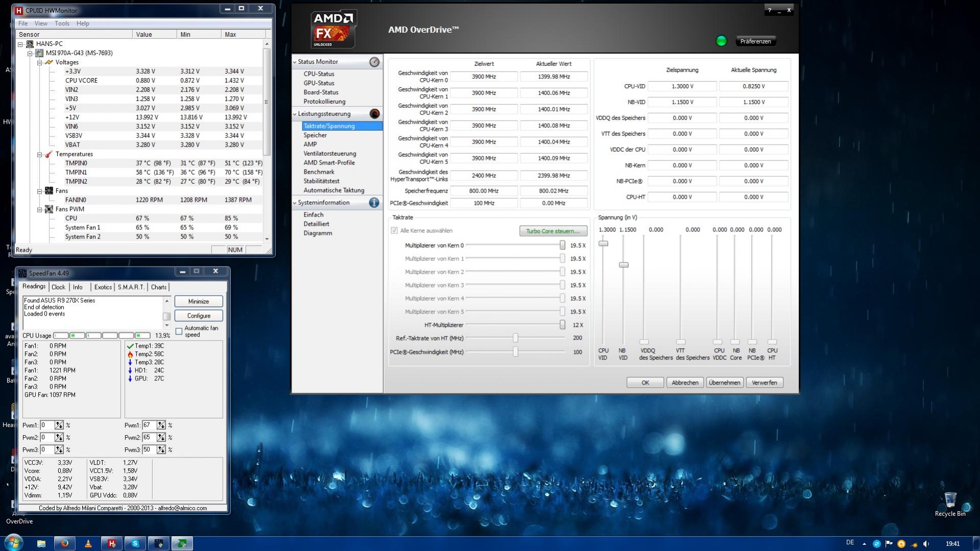Switch to the Exotics tab in SpeedFan
This screenshot has width=980, height=551.
103,288
